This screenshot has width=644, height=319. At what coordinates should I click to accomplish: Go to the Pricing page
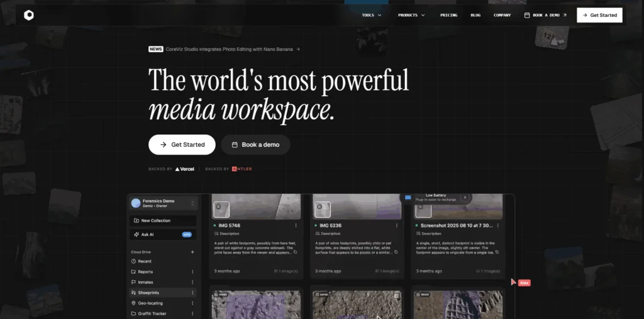click(448, 15)
